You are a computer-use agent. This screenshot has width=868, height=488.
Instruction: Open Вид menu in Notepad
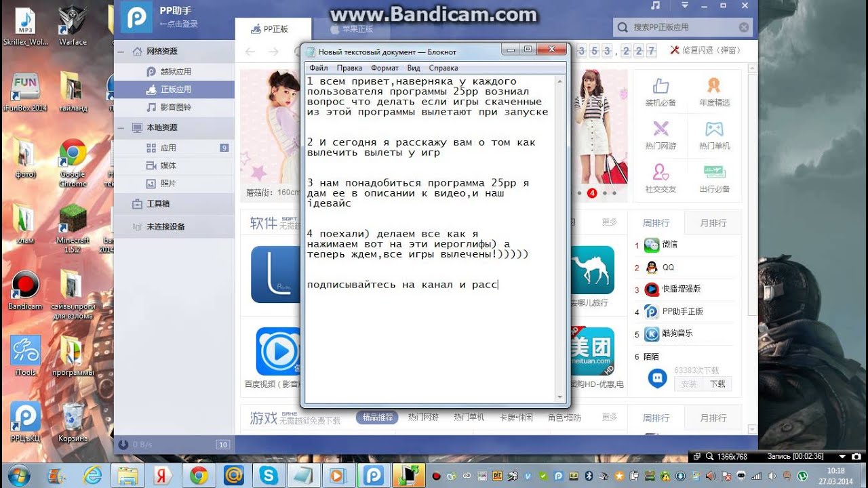point(414,68)
